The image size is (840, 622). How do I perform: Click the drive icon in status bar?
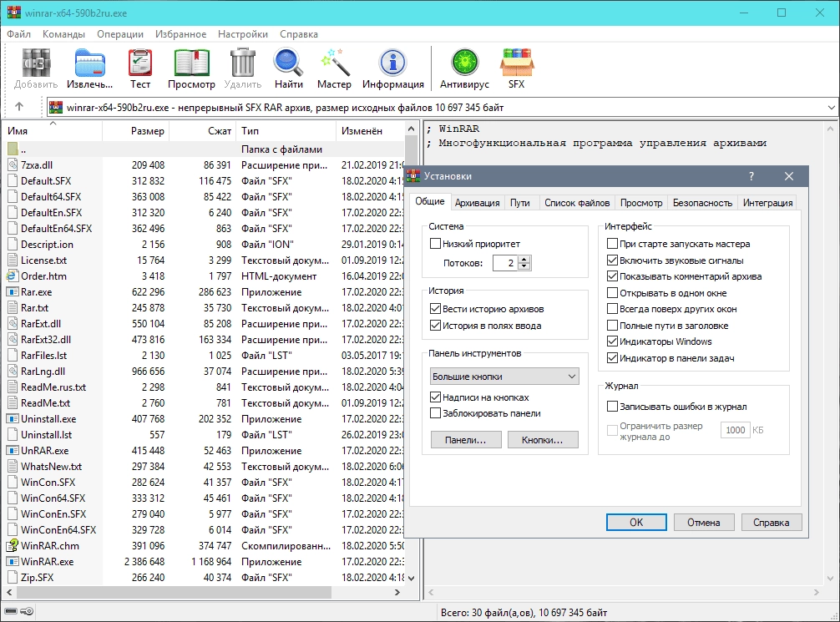(11, 611)
